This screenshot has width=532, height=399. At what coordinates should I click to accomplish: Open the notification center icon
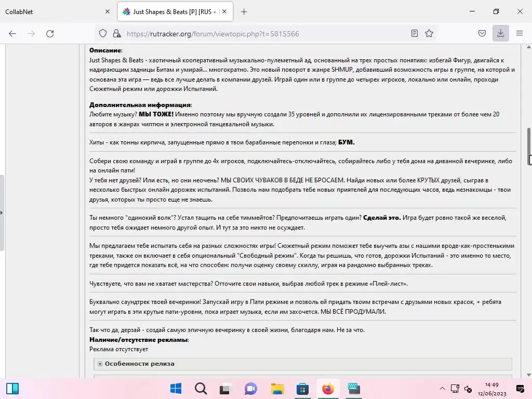click(520, 389)
